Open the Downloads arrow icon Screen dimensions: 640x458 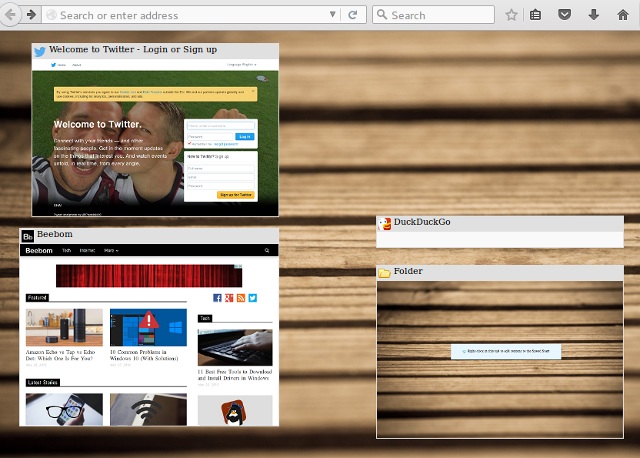pyautogui.click(x=593, y=15)
